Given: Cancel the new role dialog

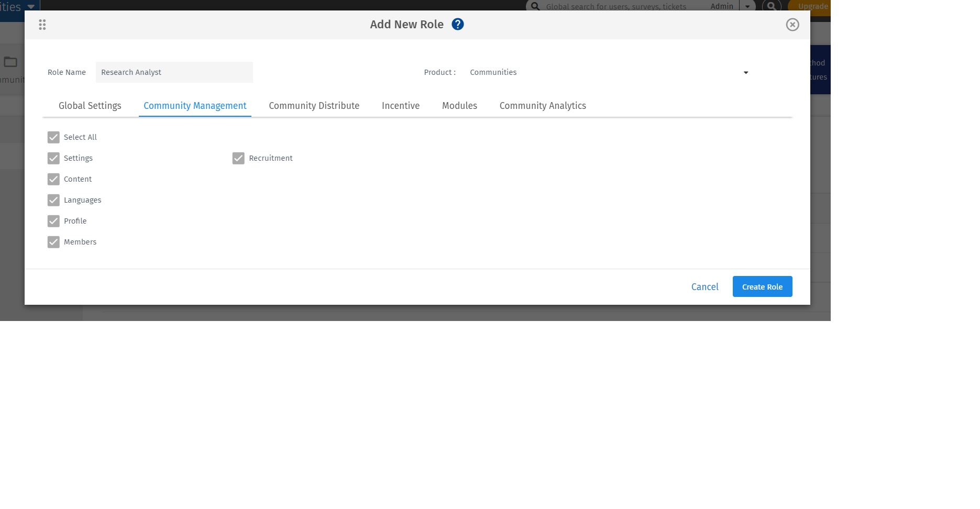Looking at the screenshot, I should 705,287.
